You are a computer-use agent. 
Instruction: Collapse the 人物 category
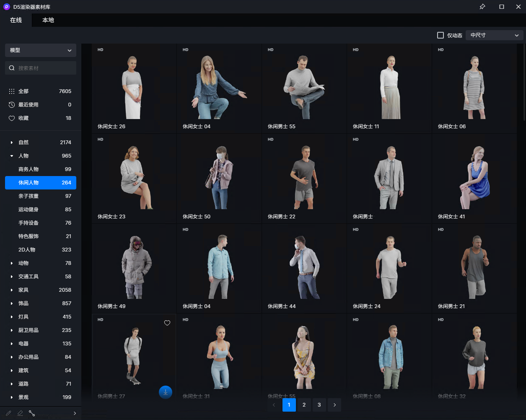(12, 156)
